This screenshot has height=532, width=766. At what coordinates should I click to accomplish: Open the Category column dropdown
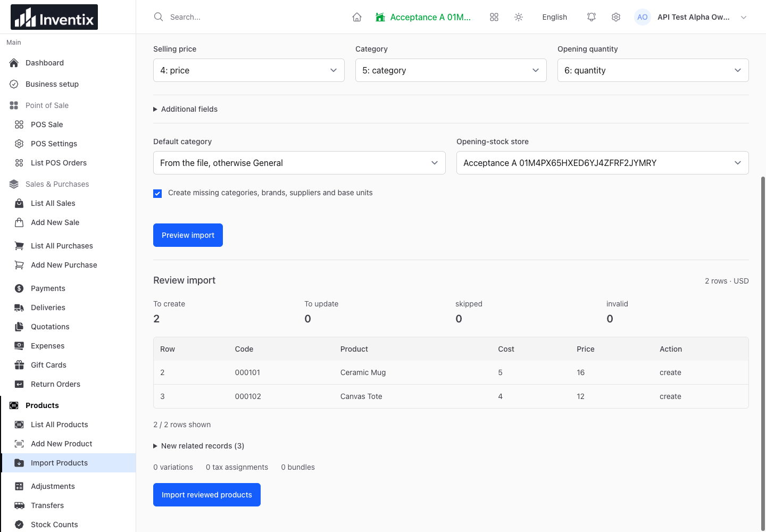[451, 70]
